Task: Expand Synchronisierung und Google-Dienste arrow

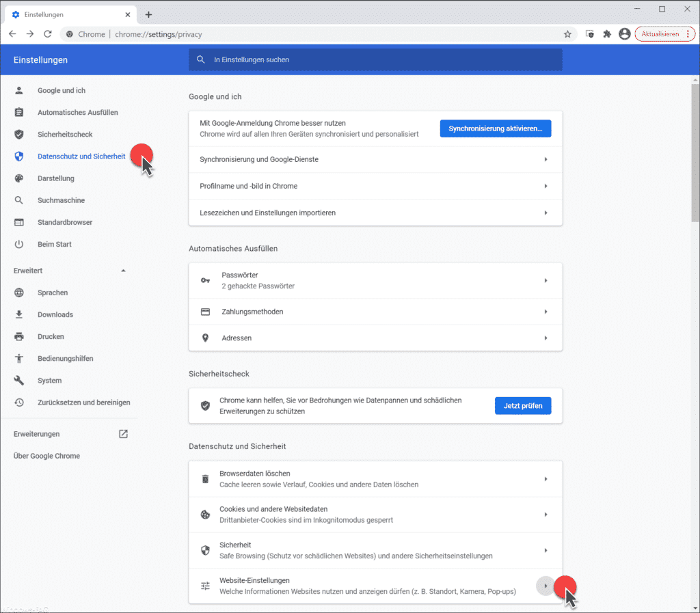Action: coord(546,159)
